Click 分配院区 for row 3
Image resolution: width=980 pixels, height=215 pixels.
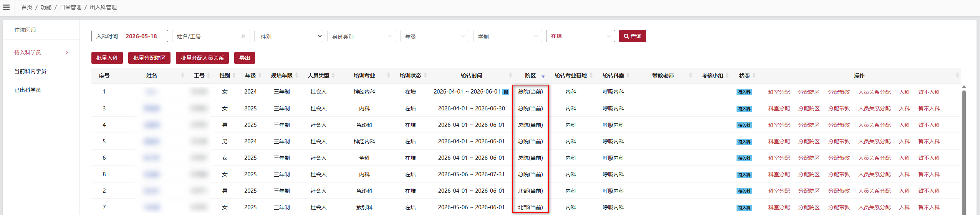coord(809,108)
